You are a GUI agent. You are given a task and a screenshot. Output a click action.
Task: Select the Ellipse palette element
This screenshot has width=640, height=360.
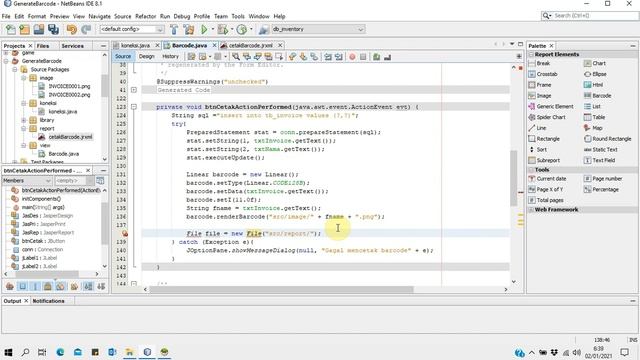595,74
